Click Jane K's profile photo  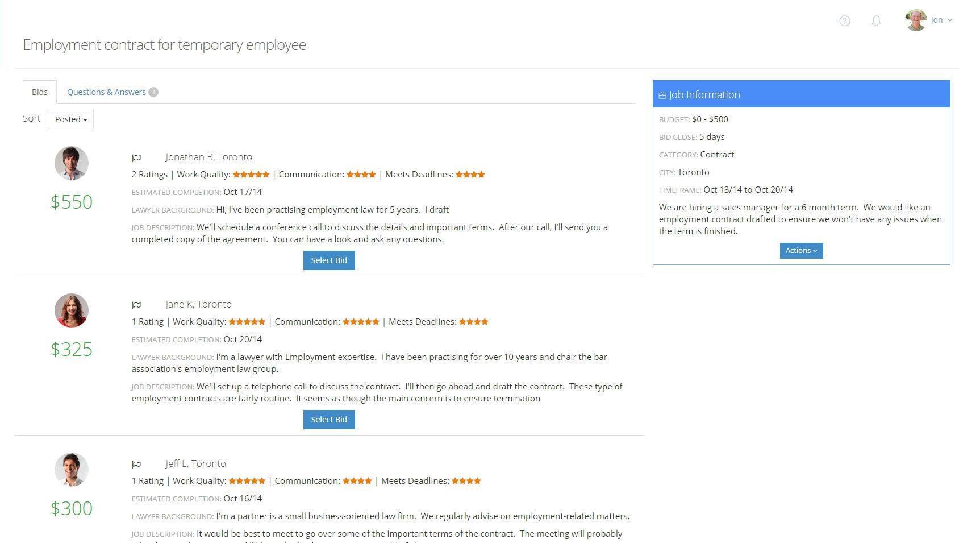tap(72, 310)
